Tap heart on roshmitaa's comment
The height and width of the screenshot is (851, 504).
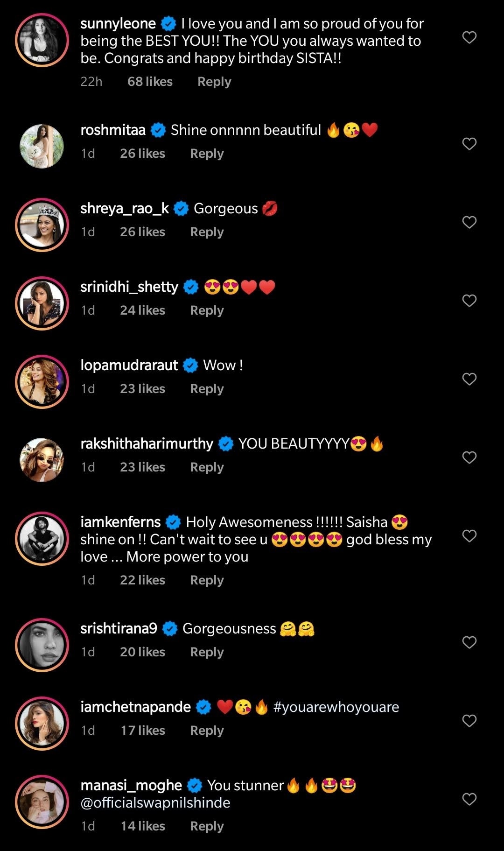point(469,144)
